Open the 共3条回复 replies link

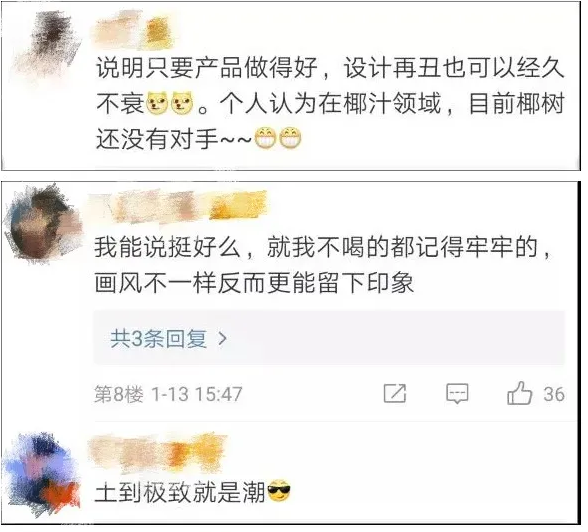coord(158,339)
